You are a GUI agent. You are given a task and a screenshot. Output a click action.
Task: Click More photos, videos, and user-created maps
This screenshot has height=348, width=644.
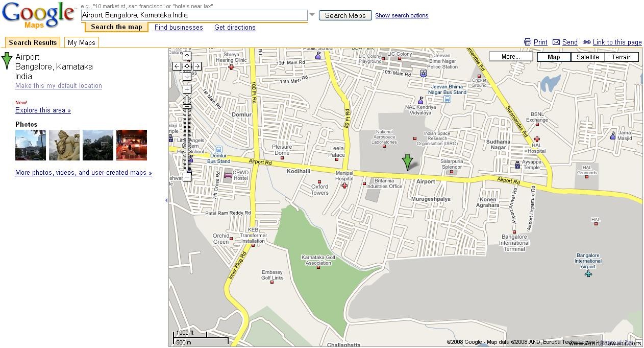84,173
